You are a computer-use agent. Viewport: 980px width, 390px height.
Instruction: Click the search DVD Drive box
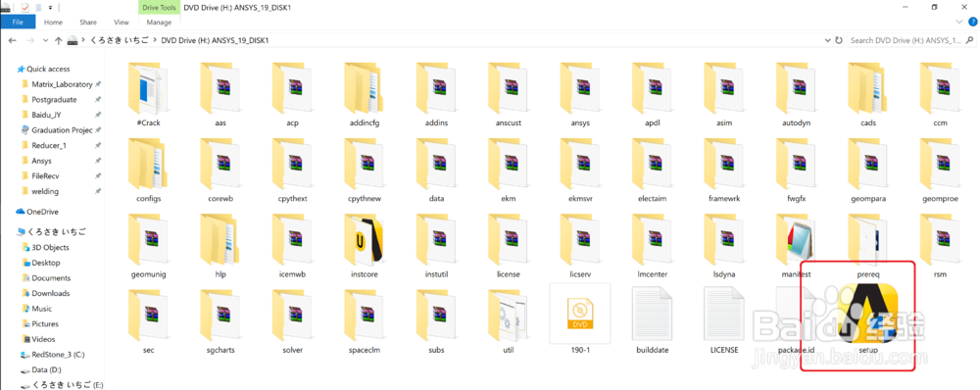click(911, 40)
